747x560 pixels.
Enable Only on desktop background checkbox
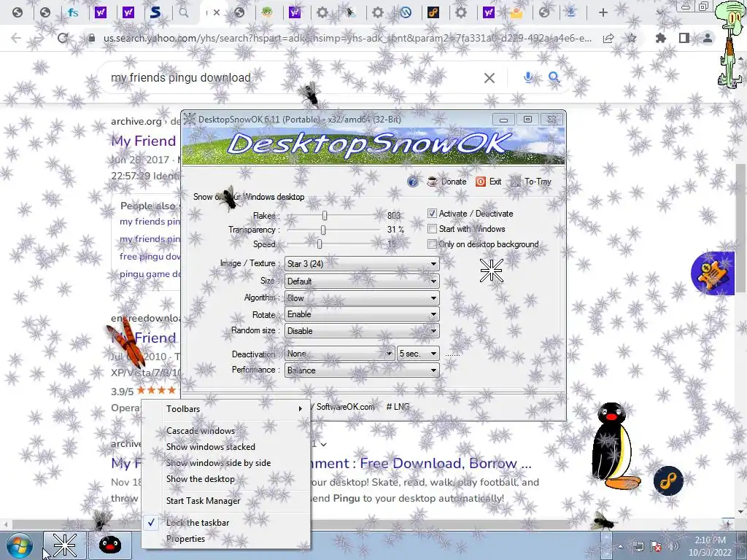tap(432, 244)
